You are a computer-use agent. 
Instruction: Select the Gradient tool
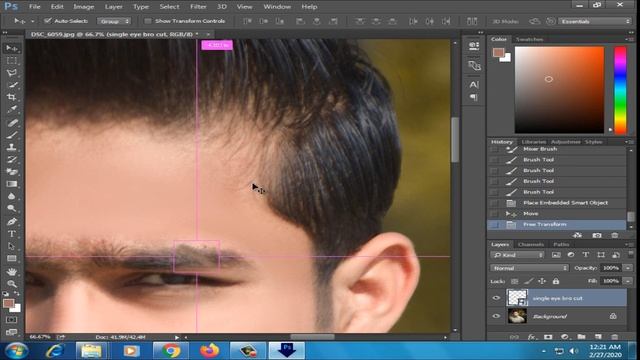[11, 184]
